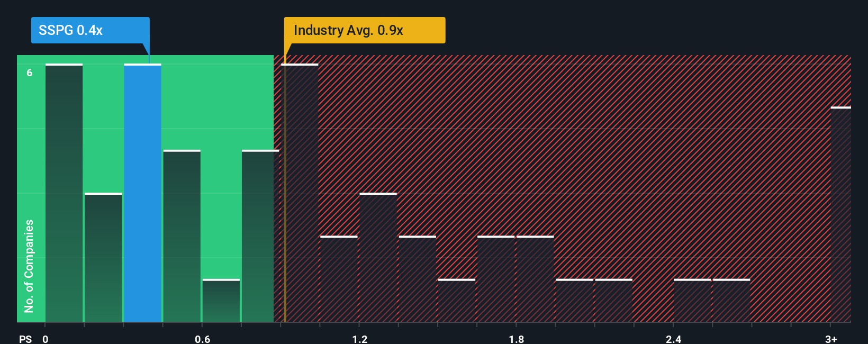Click the tall hatched bar beside industry average line
This screenshot has height=344, width=868.
[x=300, y=193]
